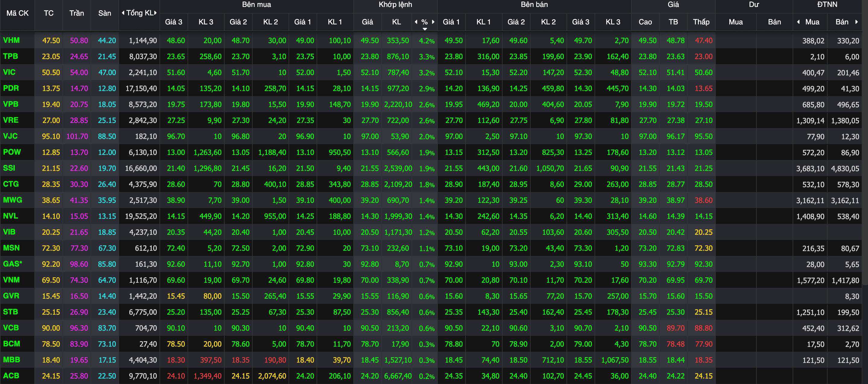
Task: Click Cao column header
Action: (645, 22)
